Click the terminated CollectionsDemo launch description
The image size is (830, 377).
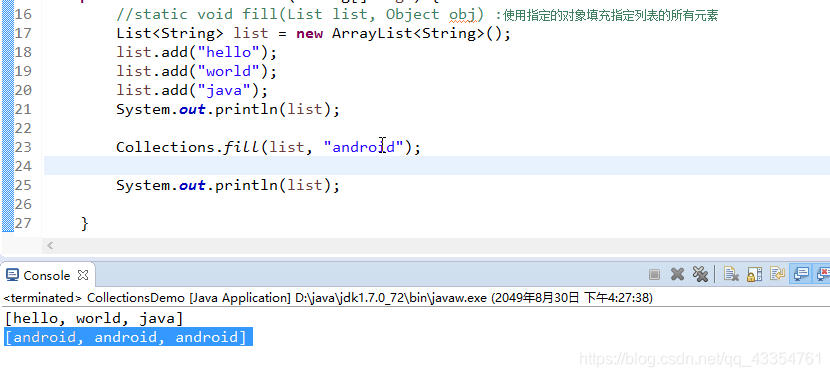pyautogui.click(x=328, y=298)
